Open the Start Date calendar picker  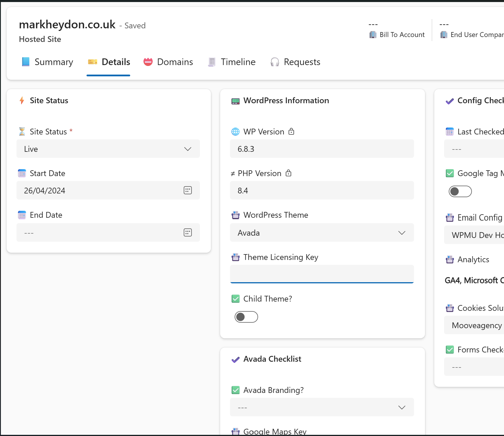(x=188, y=190)
